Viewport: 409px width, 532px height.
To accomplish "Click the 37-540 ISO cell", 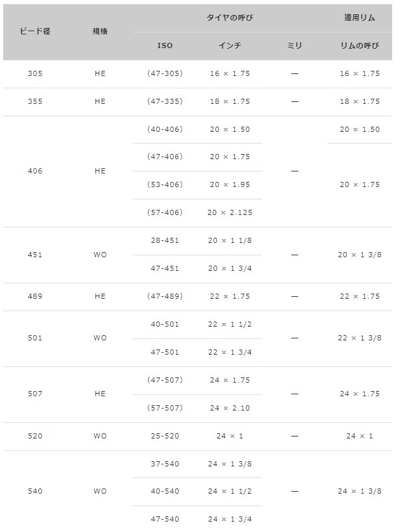I will tap(165, 464).
